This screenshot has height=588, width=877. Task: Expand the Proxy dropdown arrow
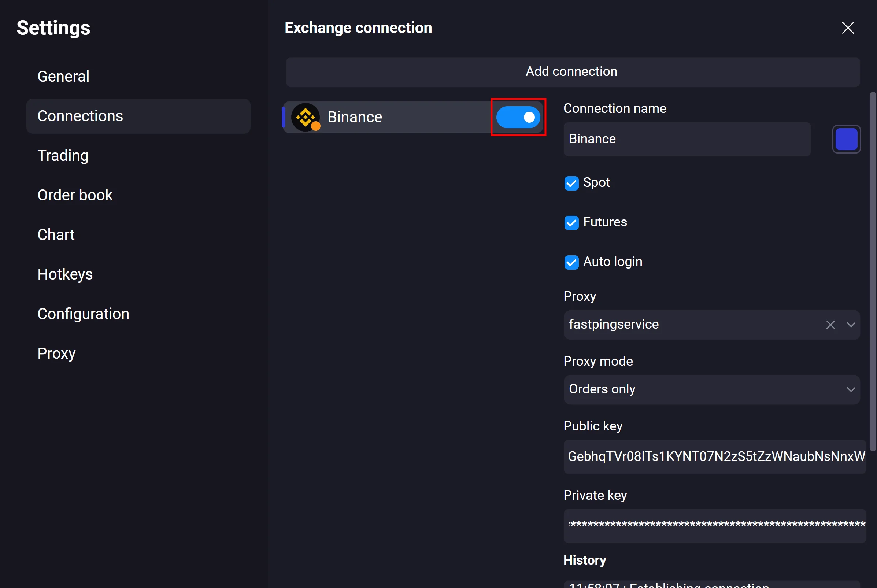click(851, 325)
